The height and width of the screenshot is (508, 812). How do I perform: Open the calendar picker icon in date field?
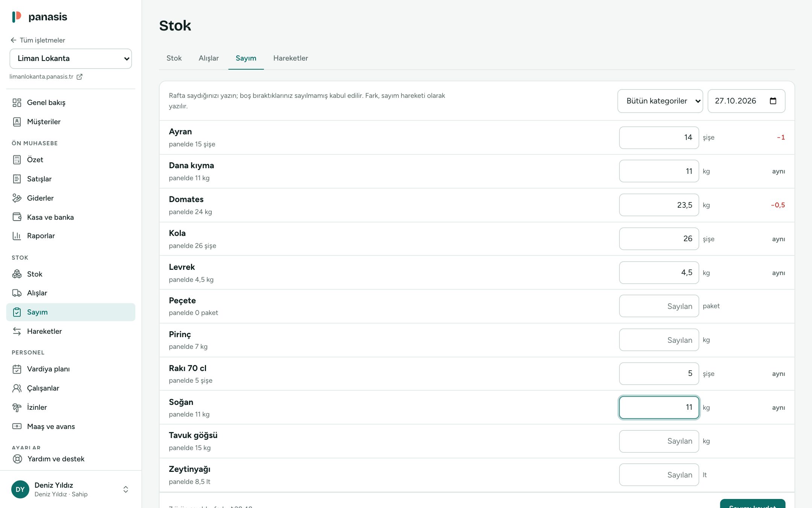pos(773,101)
